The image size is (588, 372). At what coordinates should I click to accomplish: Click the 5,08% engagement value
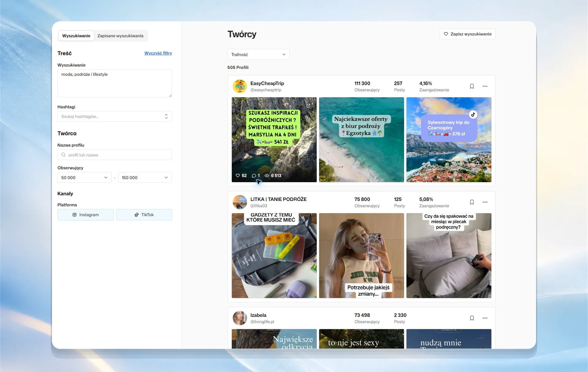point(426,199)
